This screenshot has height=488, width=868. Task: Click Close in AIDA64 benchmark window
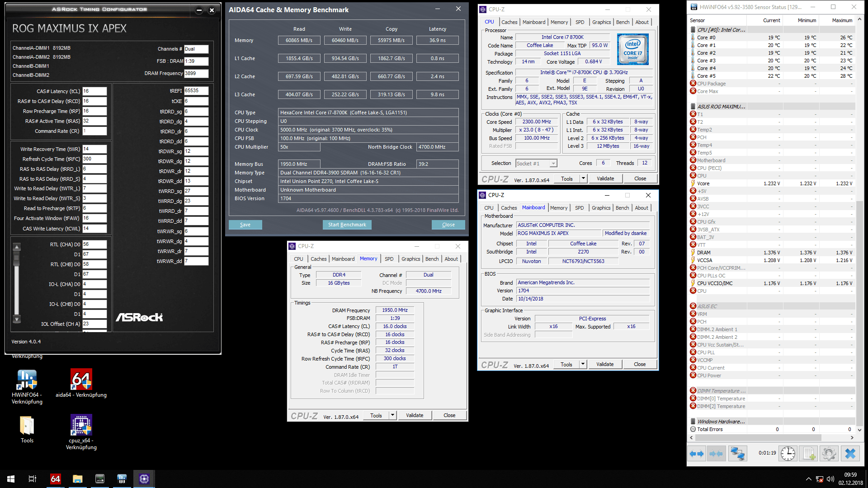coord(448,225)
